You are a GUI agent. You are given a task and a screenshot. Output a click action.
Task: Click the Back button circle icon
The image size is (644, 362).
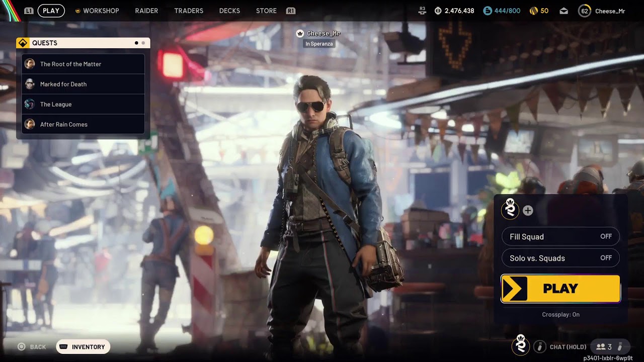(x=21, y=347)
